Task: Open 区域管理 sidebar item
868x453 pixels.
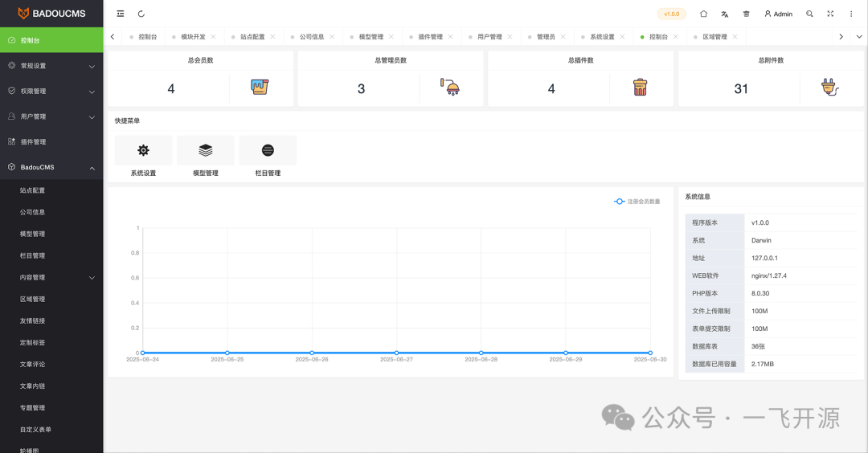Action: [x=51, y=300]
